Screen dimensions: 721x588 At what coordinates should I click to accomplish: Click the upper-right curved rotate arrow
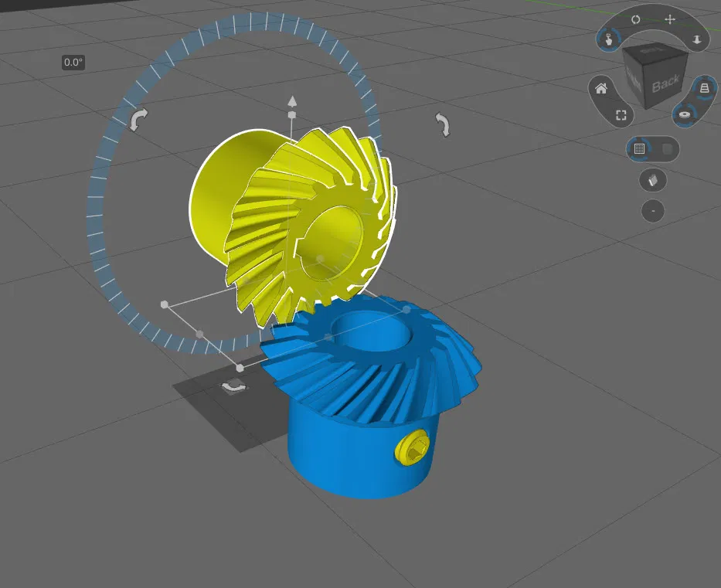(442, 124)
